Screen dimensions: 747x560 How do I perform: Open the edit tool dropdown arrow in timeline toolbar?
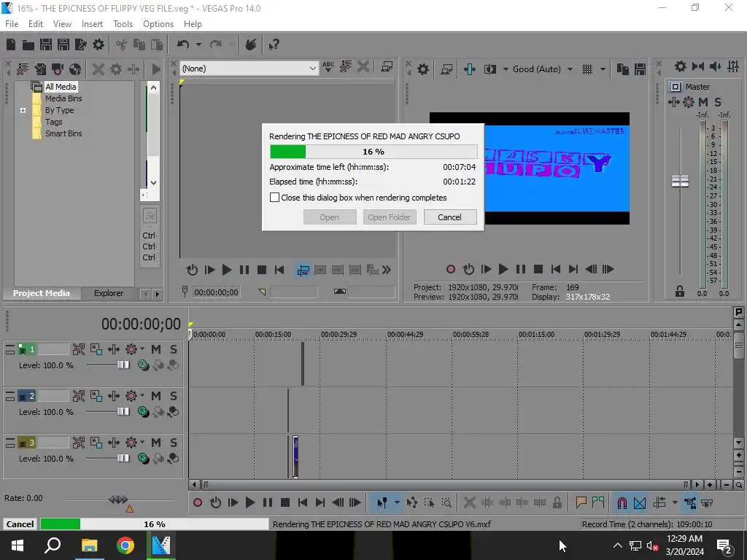point(396,502)
